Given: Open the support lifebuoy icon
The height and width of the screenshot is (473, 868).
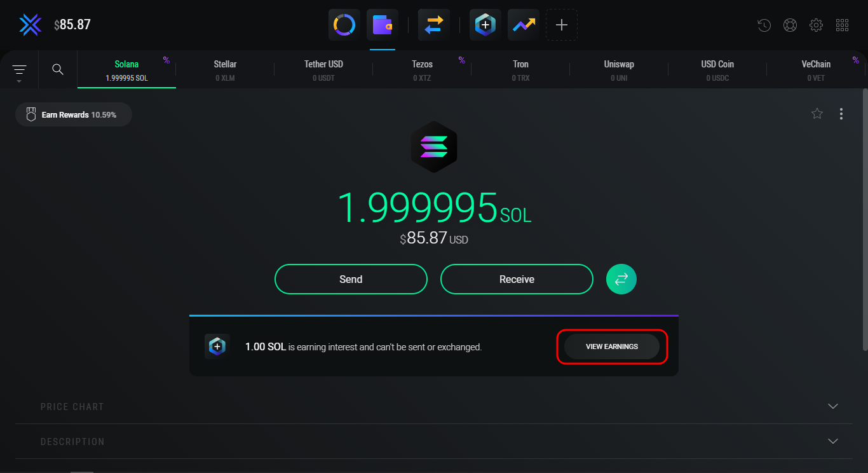Looking at the screenshot, I should pyautogui.click(x=790, y=25).
